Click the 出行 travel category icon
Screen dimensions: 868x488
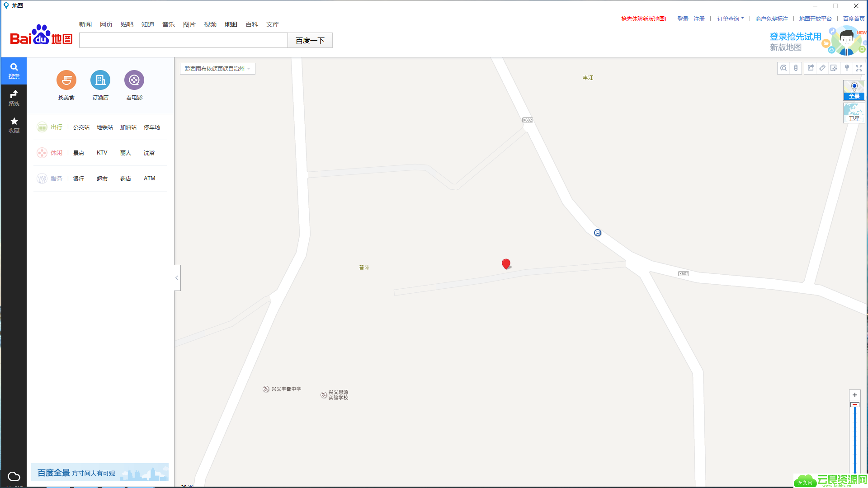click(x=42, y=127)
